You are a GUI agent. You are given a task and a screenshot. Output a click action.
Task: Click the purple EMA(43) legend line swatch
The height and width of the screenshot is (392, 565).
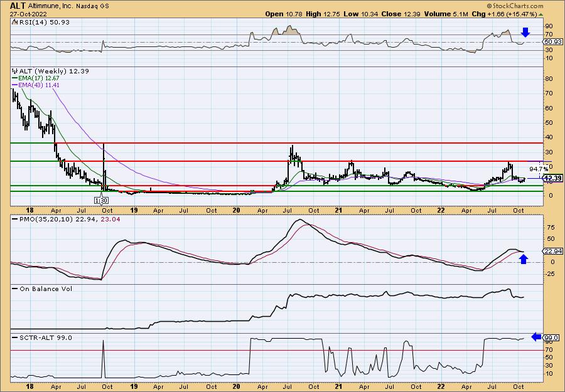click(15, 85)
